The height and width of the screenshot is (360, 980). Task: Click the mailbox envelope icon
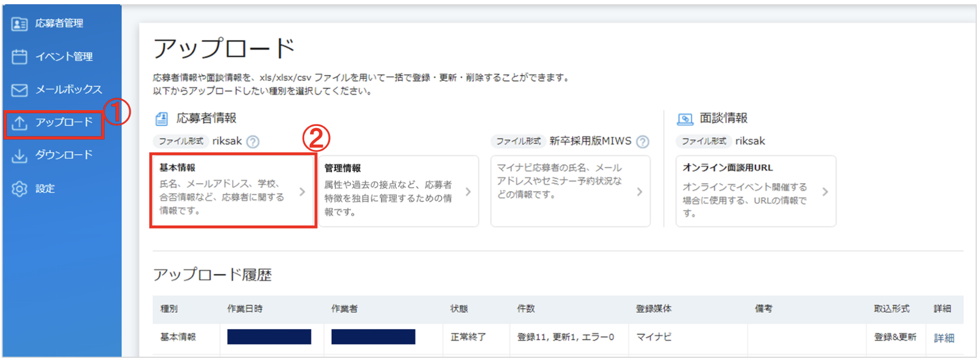point(20,90)
